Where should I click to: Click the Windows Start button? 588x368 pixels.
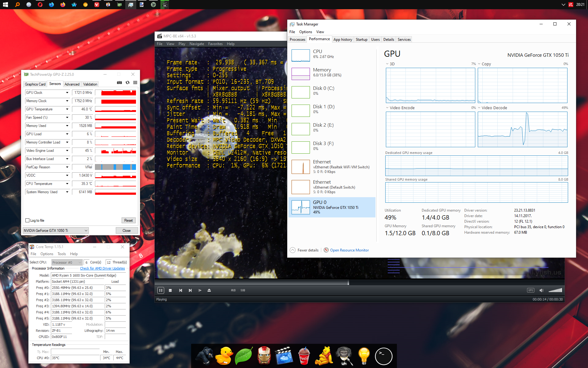[5, 5]
